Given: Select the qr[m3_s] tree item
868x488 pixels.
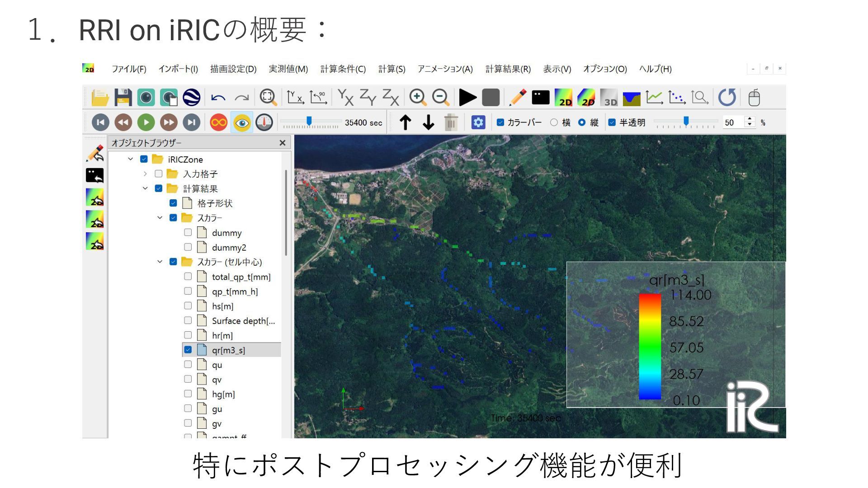Looking at the screenshot, I should tap(228, 350).
